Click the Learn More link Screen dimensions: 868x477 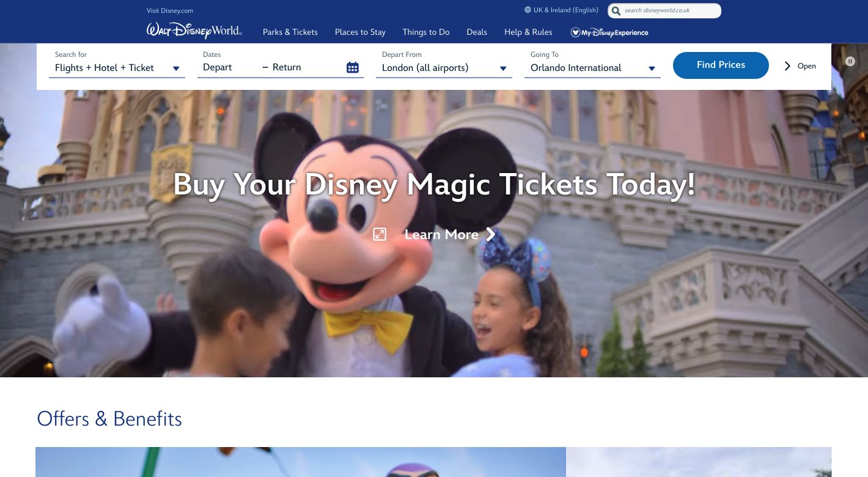(441, 234)
